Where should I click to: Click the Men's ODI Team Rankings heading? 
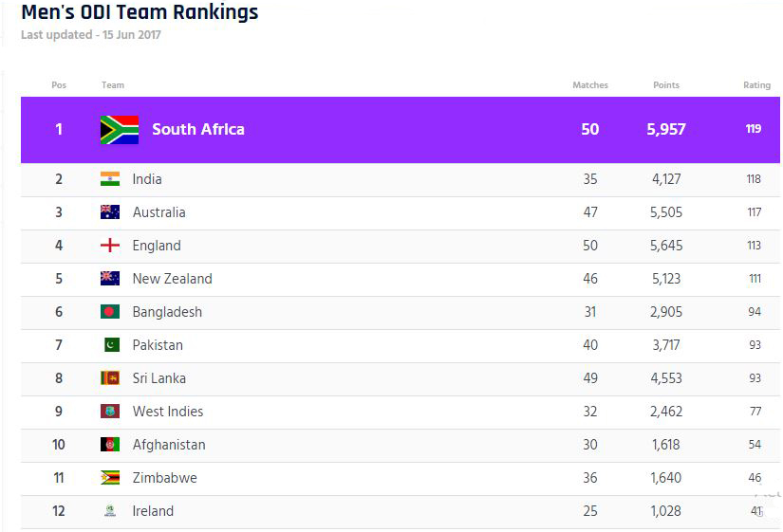pos(140,13)
